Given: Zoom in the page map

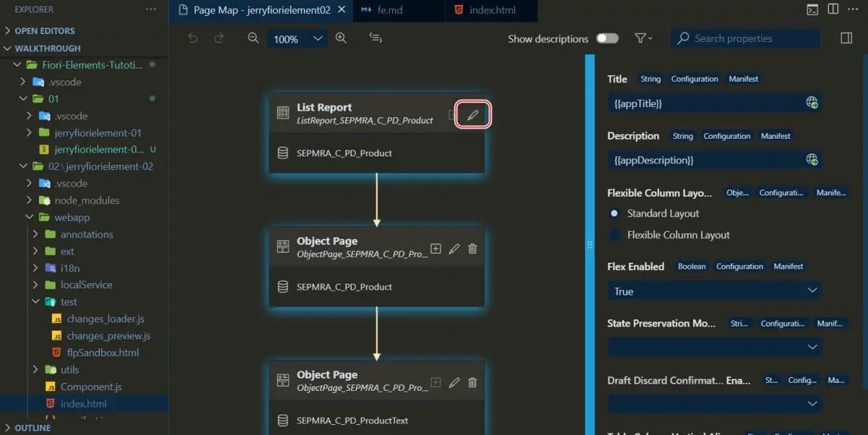Looking at the screenshot, I should pos(341,38).
